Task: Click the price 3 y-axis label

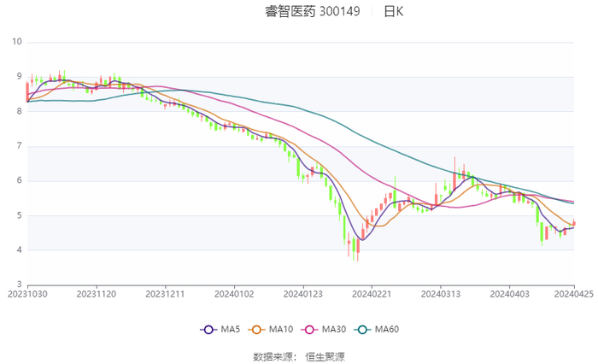Action: pos(19,285)
